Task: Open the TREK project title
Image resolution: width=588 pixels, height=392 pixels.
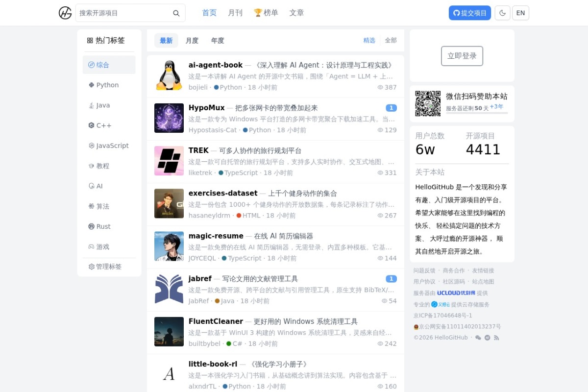Action: point(198,150)
